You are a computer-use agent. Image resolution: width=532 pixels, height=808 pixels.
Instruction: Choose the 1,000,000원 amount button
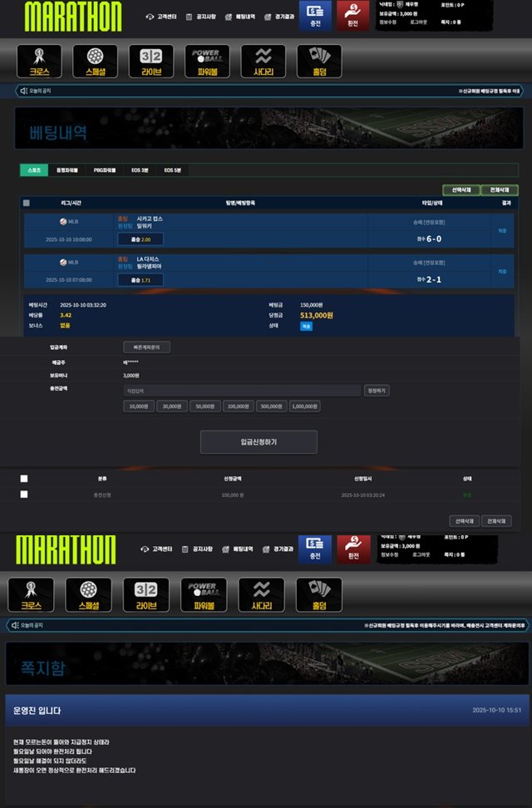(x=305, y=406)
